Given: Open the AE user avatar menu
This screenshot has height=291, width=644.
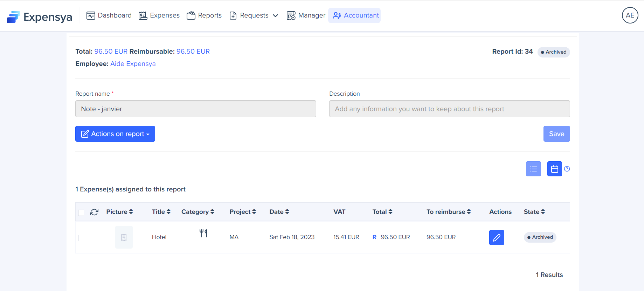Looking at the screenshot, I should pyautogui.click(x=630, y=15).
